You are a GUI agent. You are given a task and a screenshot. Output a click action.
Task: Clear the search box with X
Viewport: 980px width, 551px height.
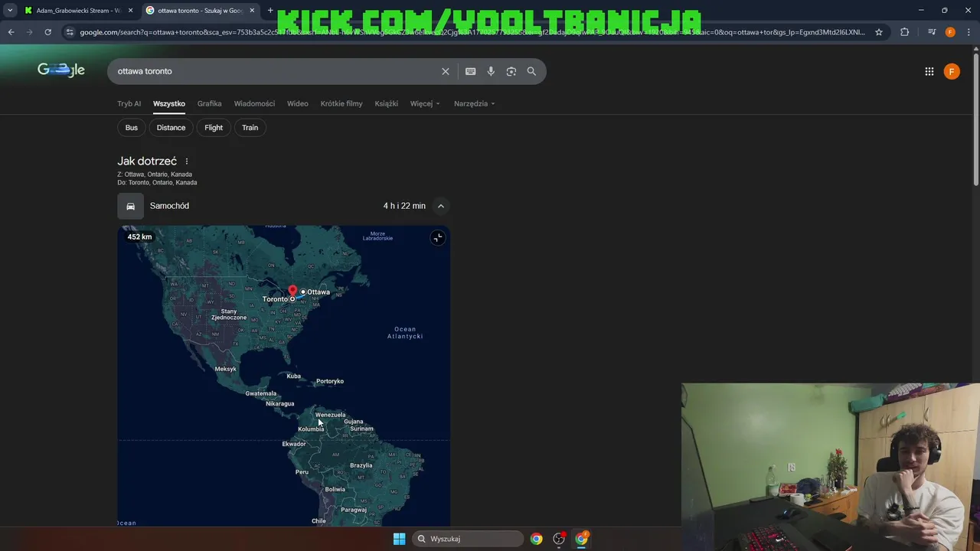point(445,71)
